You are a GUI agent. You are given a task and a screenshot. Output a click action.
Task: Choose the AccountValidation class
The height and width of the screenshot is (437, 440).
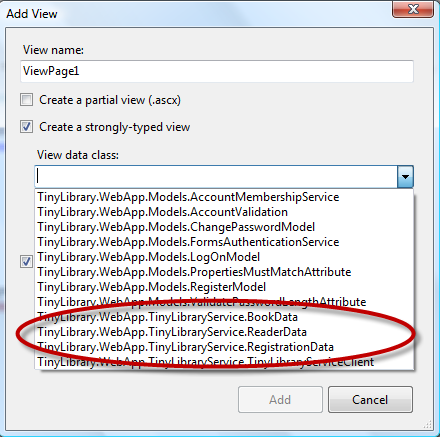pos(224,212)
